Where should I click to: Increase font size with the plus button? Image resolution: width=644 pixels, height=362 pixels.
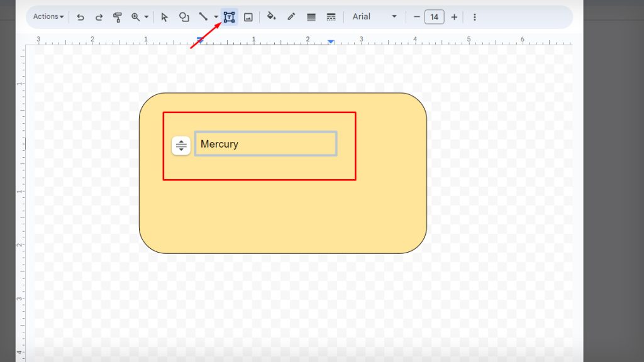454,17
